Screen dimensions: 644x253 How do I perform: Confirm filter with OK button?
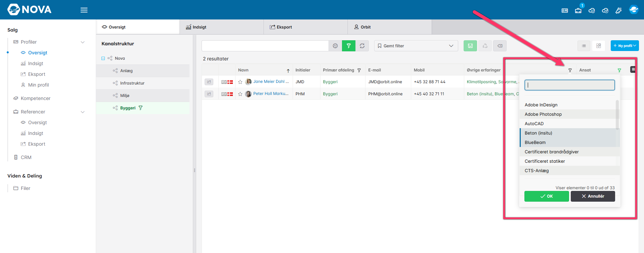point(547,196)
